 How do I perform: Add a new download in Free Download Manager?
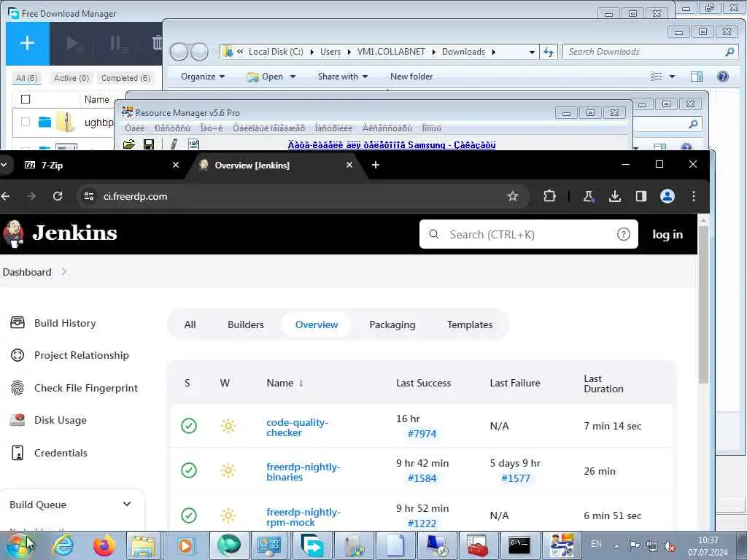(x=27, y=43)
